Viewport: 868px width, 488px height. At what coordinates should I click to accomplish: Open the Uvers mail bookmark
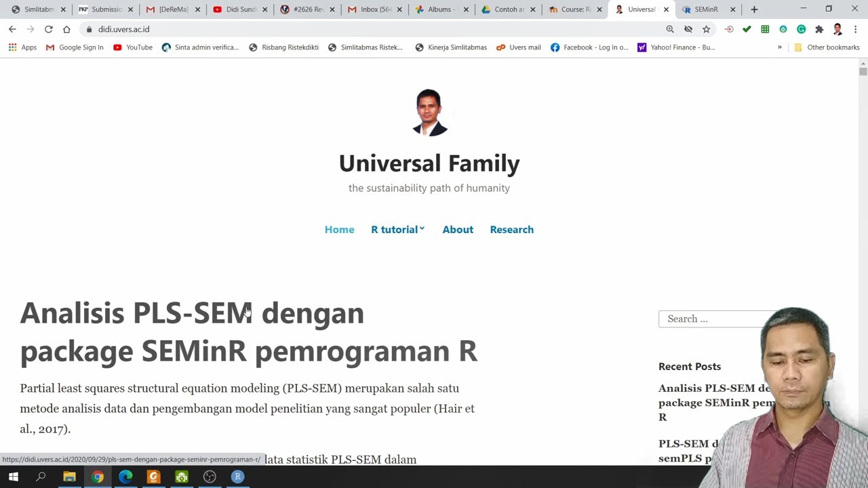pyautogui.click(x=519, y=47)
